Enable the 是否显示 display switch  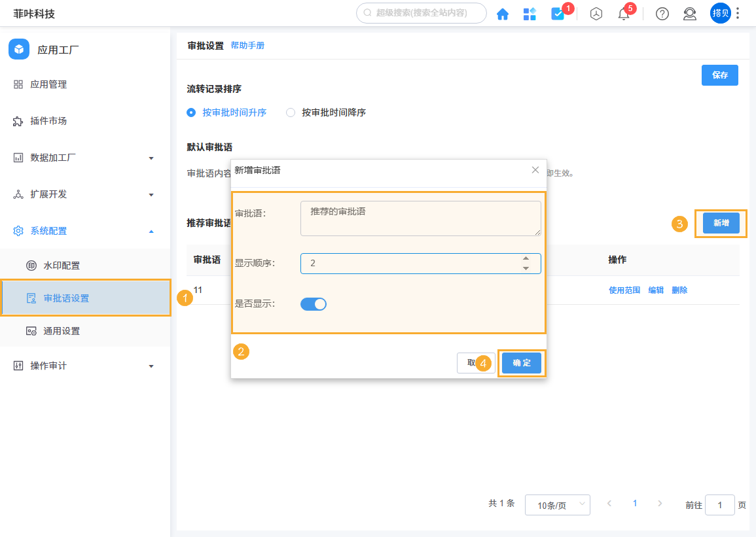pyautogui.click(x=314, y=303)
